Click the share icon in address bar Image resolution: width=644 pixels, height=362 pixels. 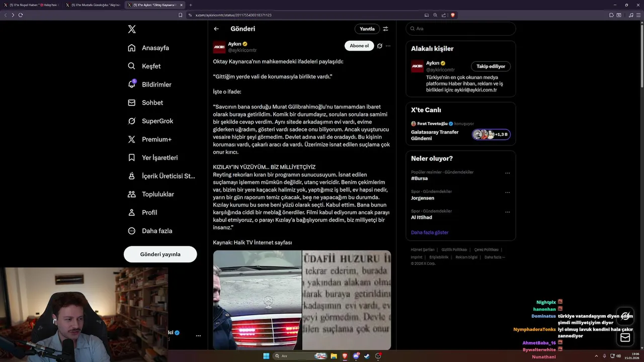pyautogui.click(x=443, y=15)
